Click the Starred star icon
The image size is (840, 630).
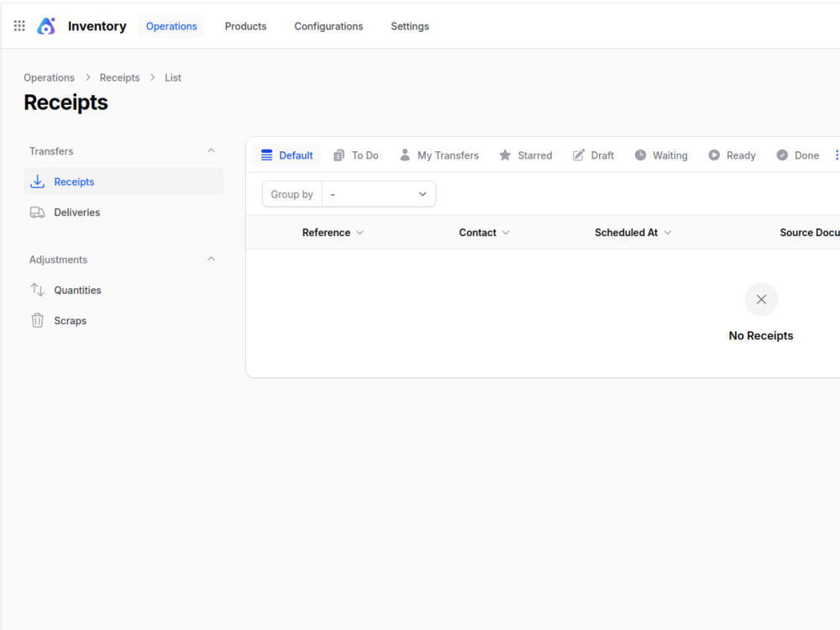point(505,155)
